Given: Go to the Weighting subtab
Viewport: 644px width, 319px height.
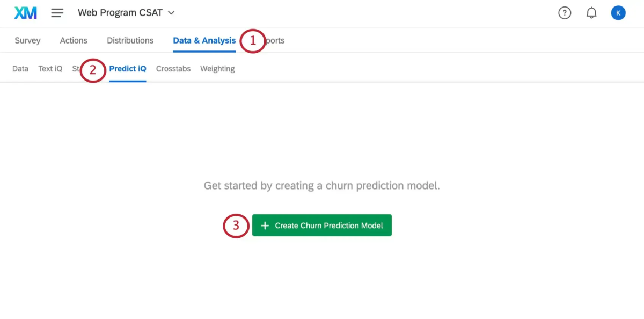Looking at the screenshot, I should (217, 68).
